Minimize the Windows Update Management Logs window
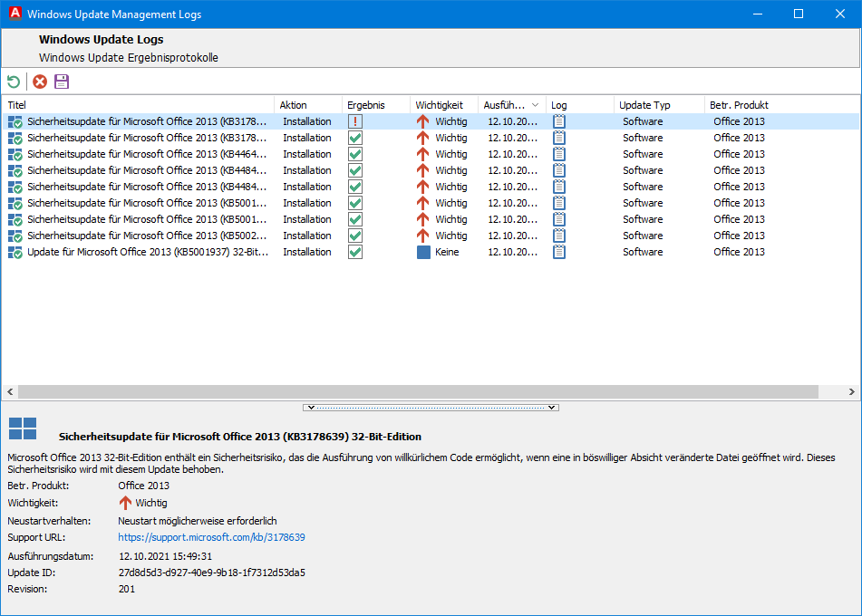Viewport: 862px width, 616px height. tap(758, 14)
